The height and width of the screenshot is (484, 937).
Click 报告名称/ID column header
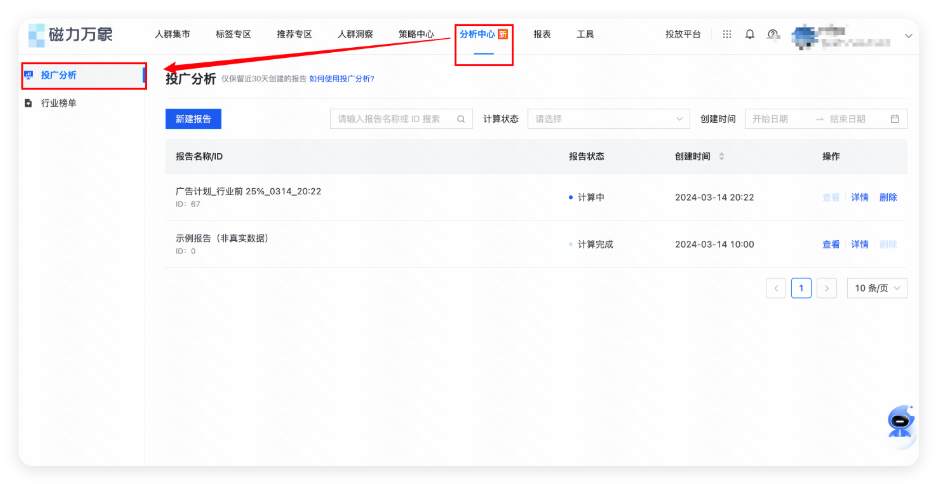point(199,157)
